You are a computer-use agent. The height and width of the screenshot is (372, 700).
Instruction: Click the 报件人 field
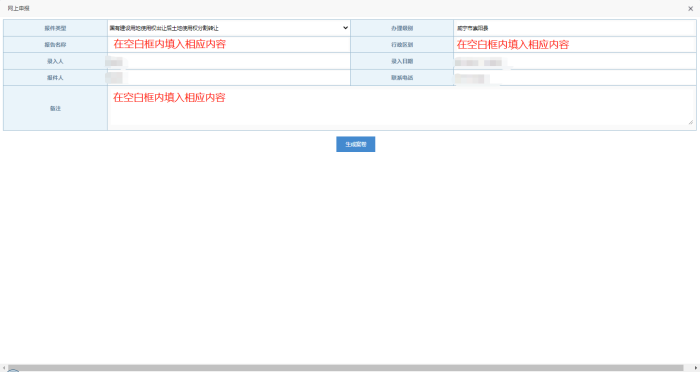pyautogui.click(x=229, y=78)
